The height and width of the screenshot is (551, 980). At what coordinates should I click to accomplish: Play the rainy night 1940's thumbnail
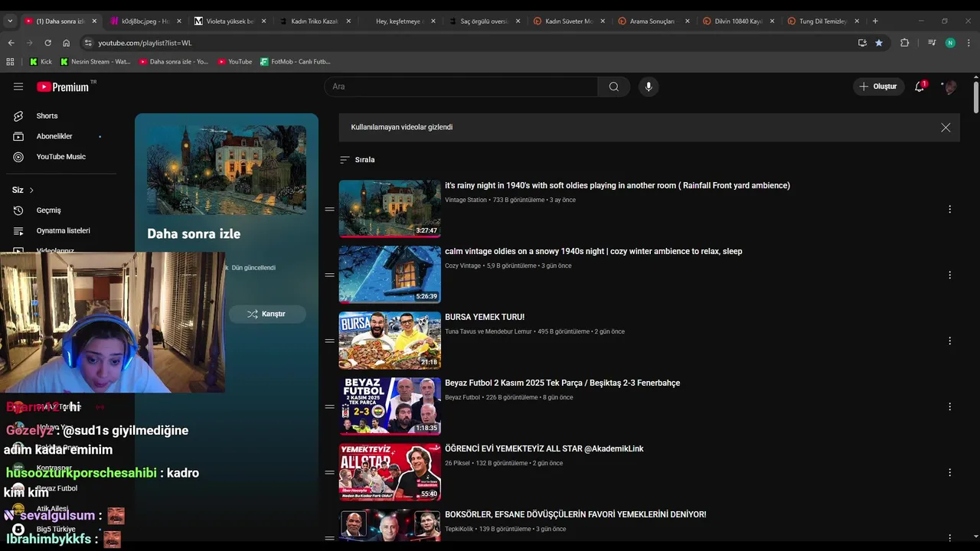pyautogui.click(x=390, y=209)
